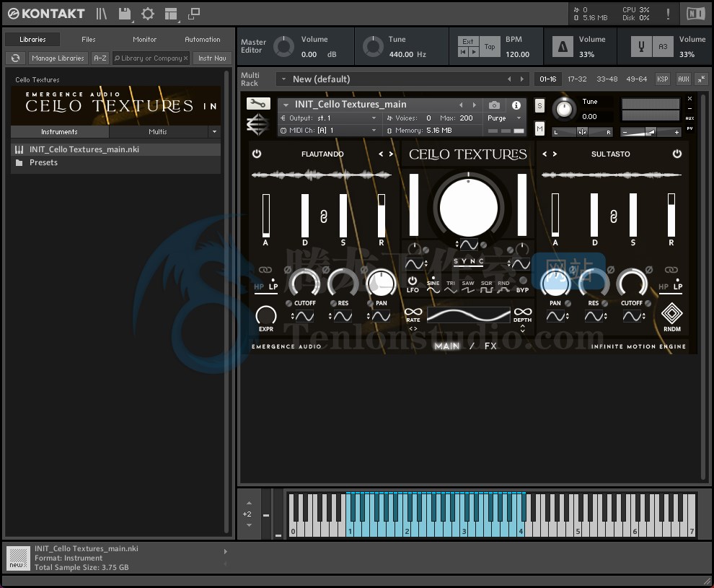Select rack page 17-32
The image size is (714, 588).
pos(577,79)
